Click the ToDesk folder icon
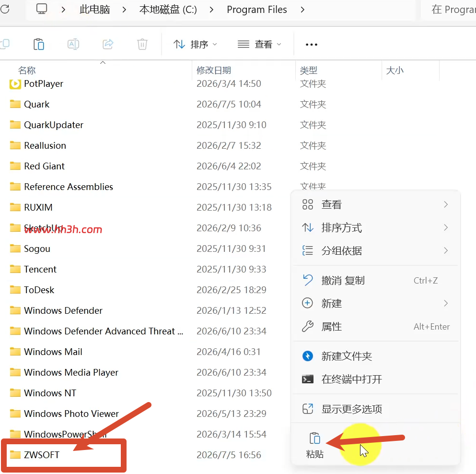The height and width of the screenshot is (474, 476). 15,290
